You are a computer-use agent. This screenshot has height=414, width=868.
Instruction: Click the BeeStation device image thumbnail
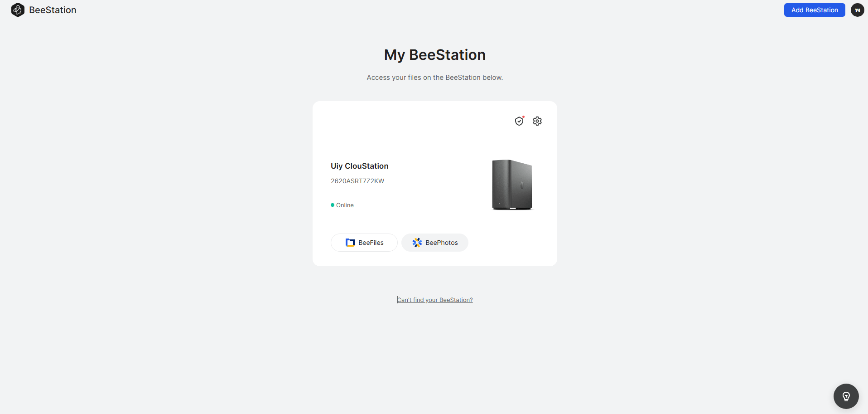[x=512, y=185]
